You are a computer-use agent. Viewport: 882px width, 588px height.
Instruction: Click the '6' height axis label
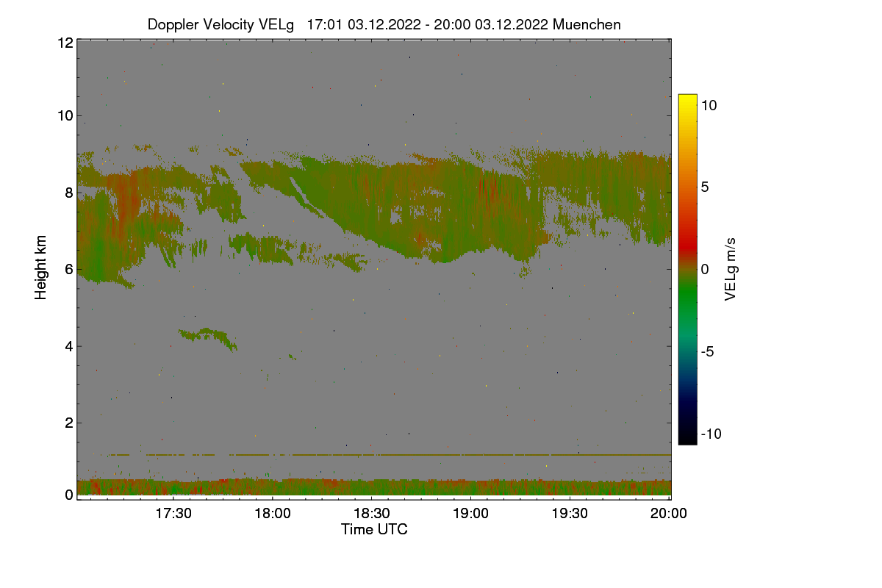click(68, 269)
